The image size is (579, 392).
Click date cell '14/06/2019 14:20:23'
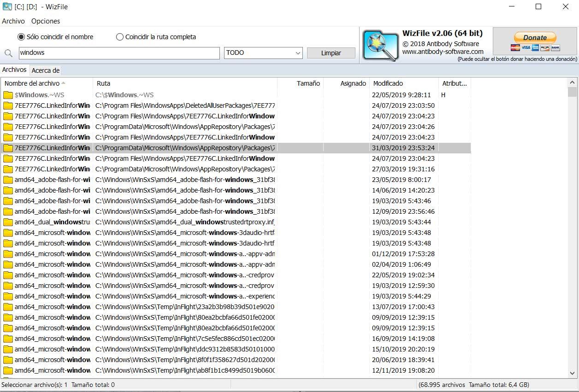[x=403, y=190]
